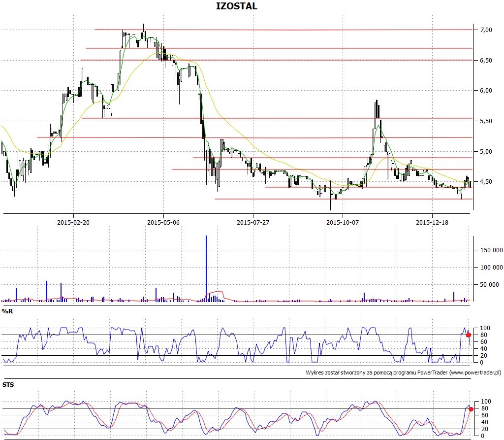The image size is (504, 440).
Task: Select the 100 label on %R scale
Action: (485, 328)
